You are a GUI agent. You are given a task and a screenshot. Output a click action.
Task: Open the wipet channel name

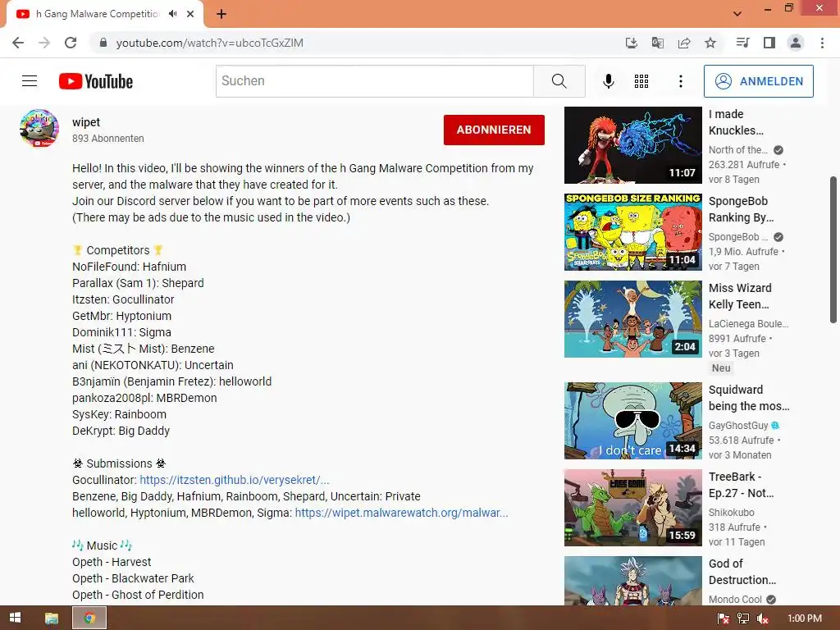point(86,122)
